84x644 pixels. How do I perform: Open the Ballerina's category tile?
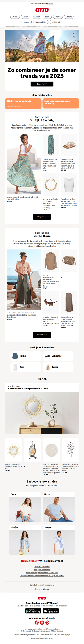(58, 356)
